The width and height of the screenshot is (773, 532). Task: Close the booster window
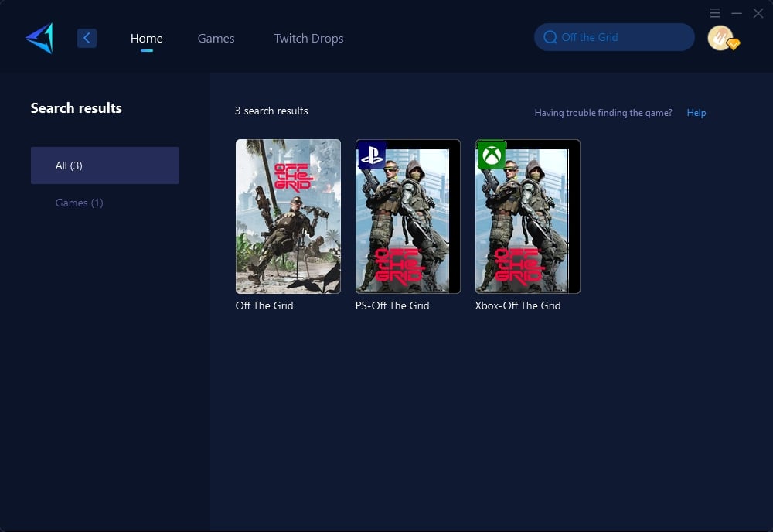pos(758,13)
